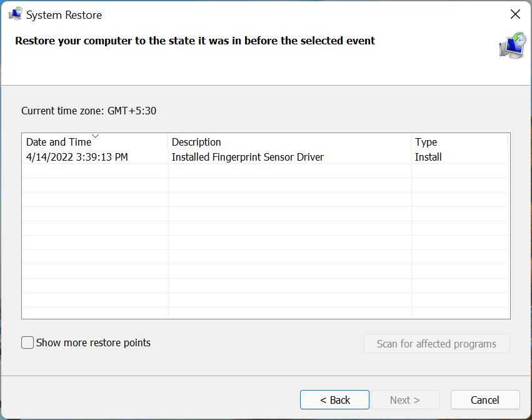Click the System Restore title bar icon

[x=15, y=14]
